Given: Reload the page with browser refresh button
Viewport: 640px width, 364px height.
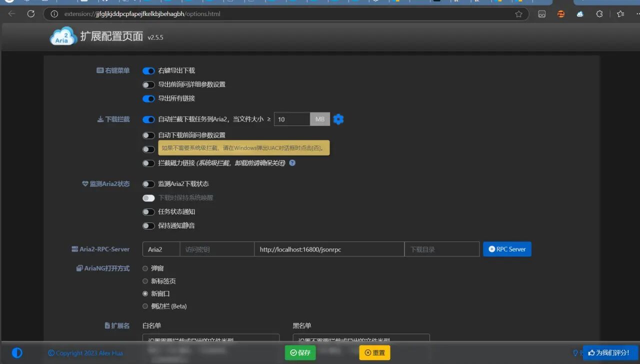Looking at the screenshot, I should click(31, 14).
